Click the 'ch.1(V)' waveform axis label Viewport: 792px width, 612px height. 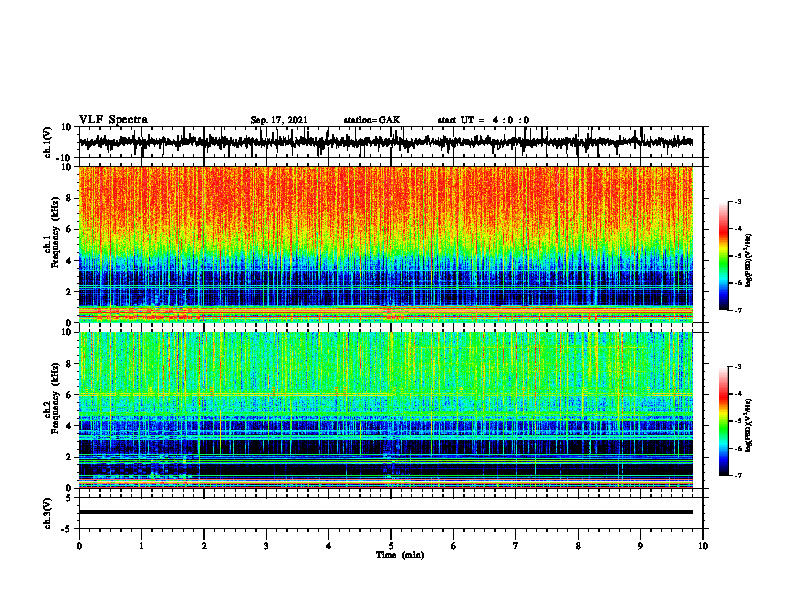[48, 142]
